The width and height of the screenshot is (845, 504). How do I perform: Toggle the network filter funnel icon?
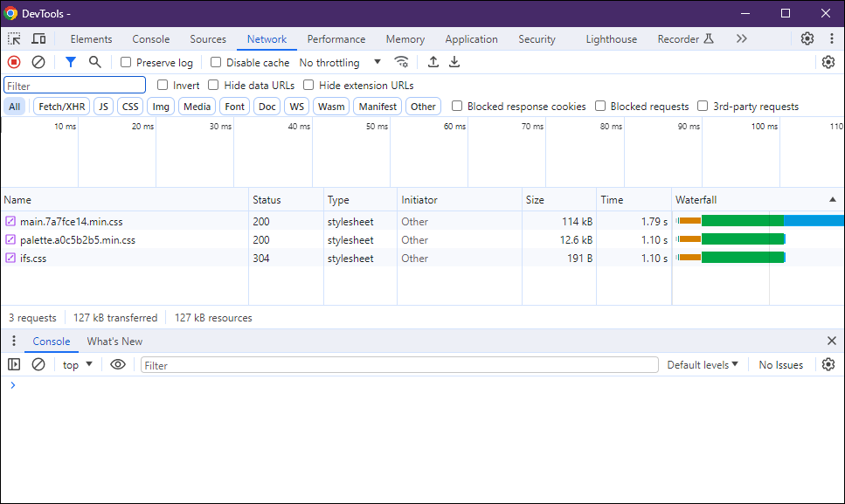point(71,62)
